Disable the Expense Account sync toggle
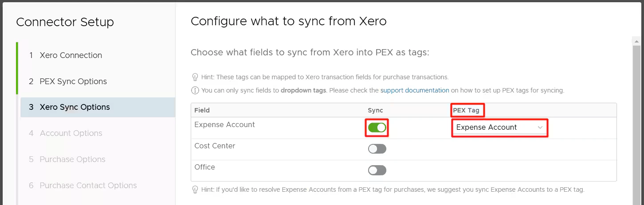Viewport: 644px width, 205px height. click(377, 128)
